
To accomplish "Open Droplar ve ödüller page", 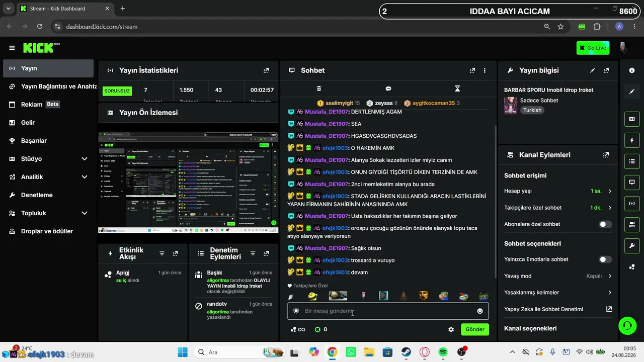I will tap(48, 231).
